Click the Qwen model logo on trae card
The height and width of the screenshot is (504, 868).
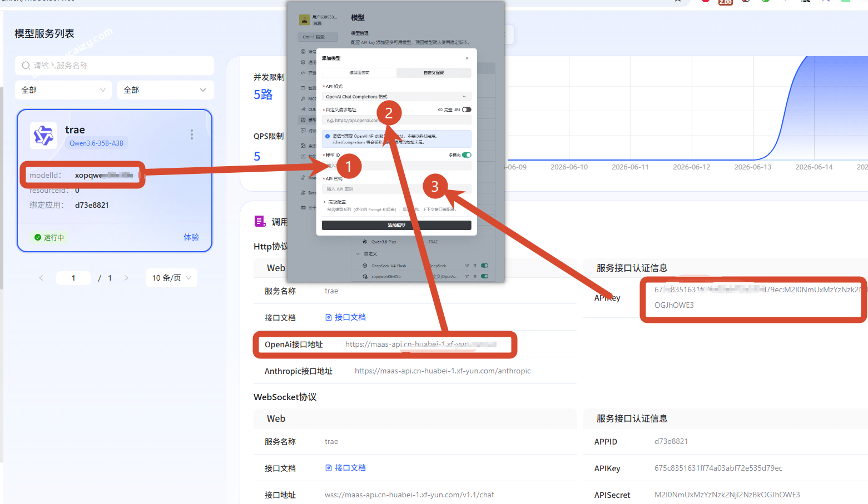click(43, 136)
